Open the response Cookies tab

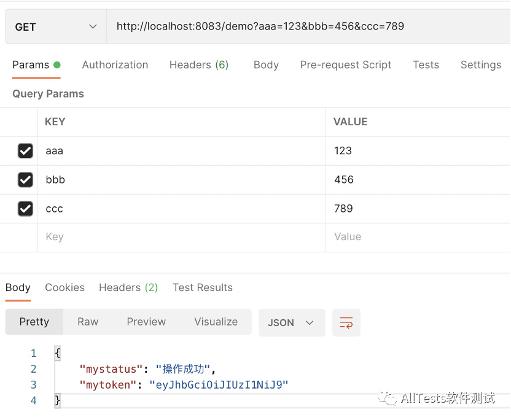point(65,287)
